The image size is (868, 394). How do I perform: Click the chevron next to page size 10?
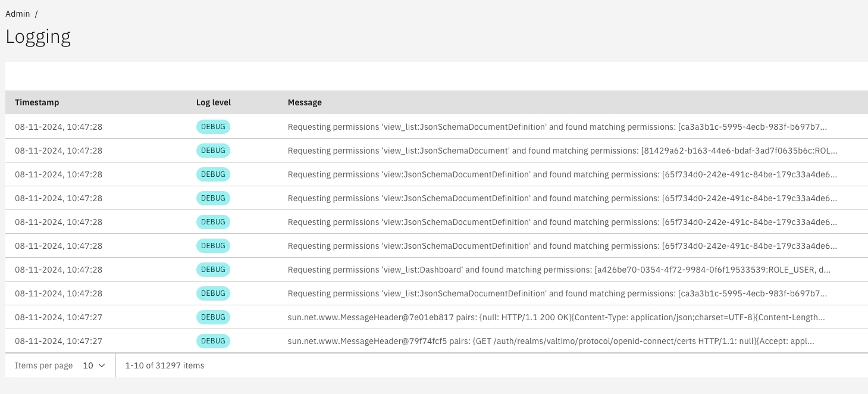[102, 365]
